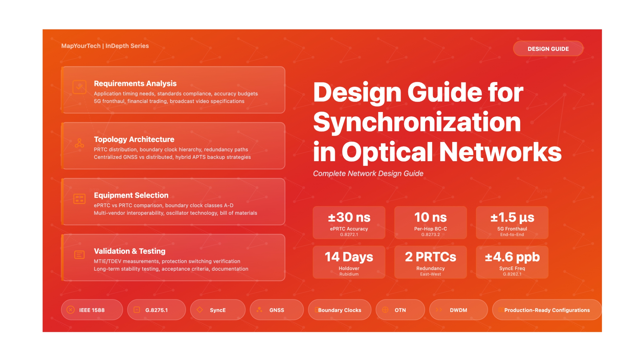Click the Complete Network Design Guide subtitle
This screenshot has width=644, height=362.
click(x=368, y=174)
